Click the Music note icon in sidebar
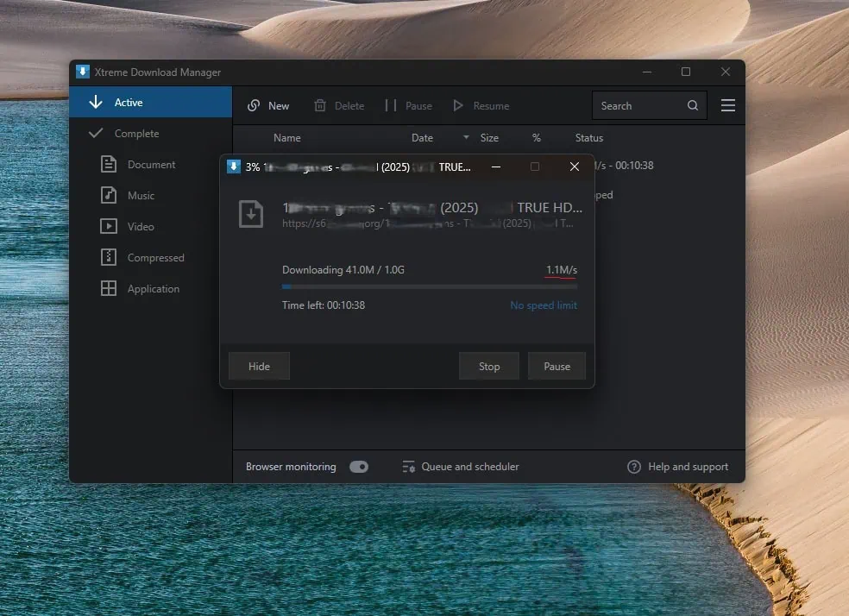This screenshot has width=849, height=616. click(109, 195)
